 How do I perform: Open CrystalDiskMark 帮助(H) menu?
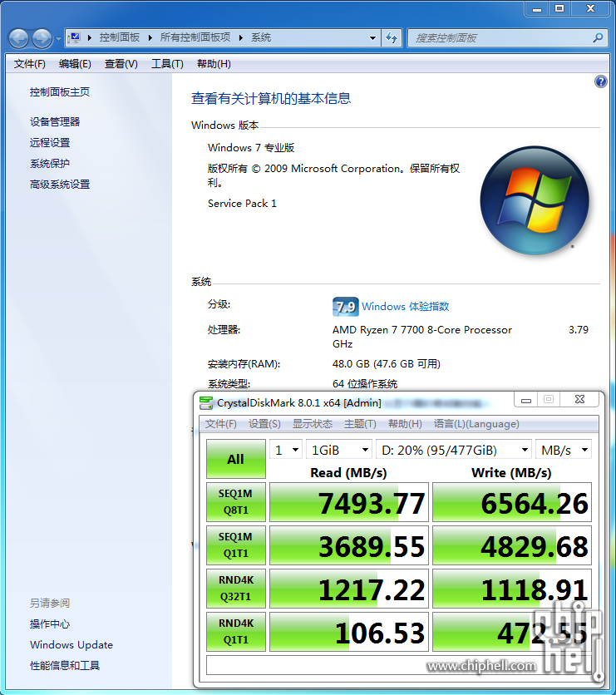pyautogui.click(x=405, y=424)
